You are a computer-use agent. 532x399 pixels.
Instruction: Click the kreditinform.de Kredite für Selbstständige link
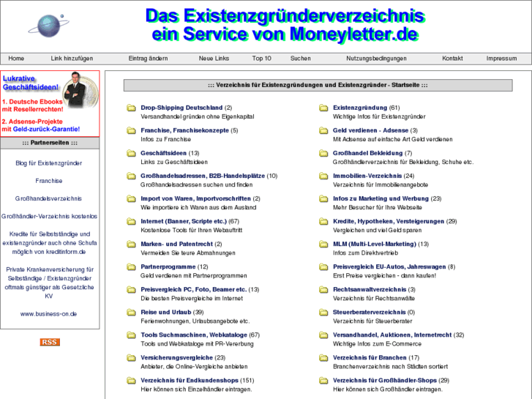point(50,243)
